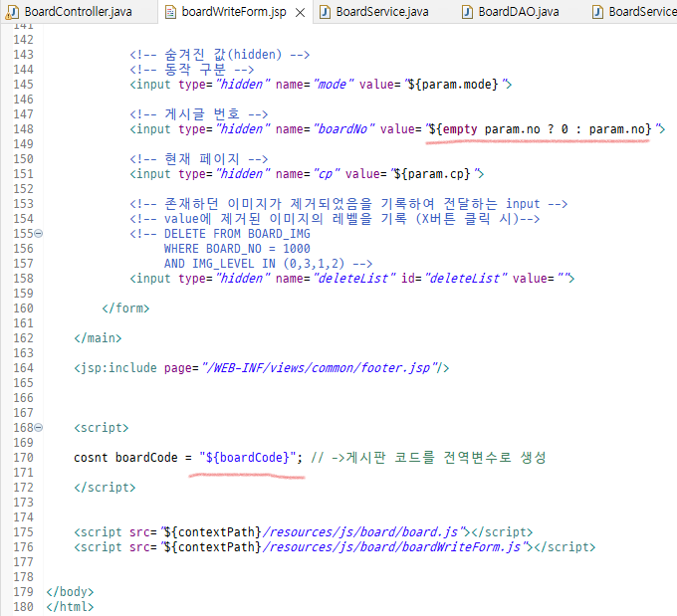Click the BoardService.java file icon

coord(325,12)
